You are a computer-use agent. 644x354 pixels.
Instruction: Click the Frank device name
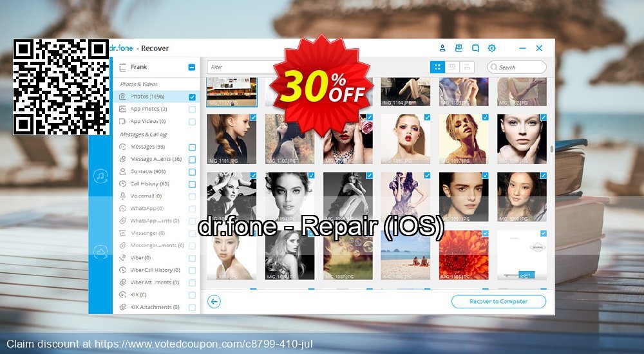139,67
